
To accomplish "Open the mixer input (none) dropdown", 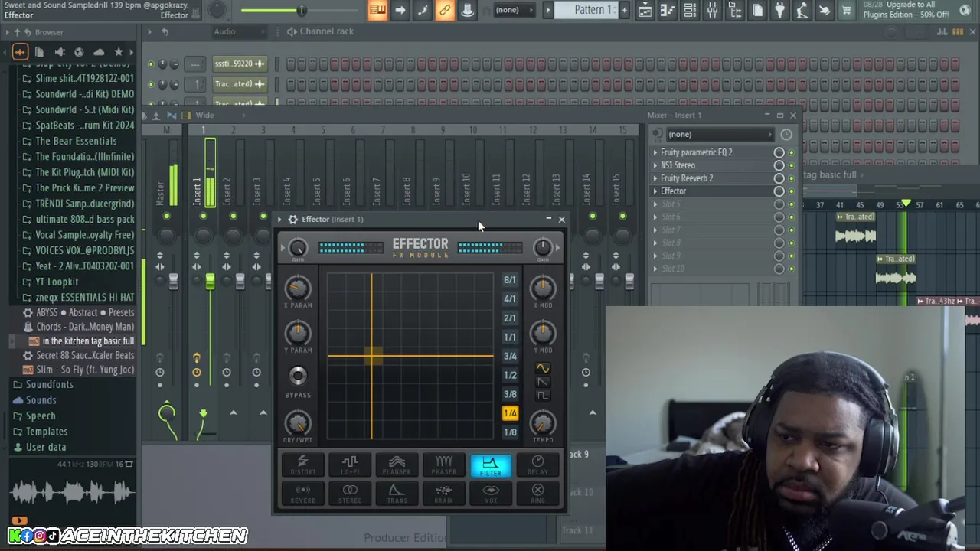I will [720, 135].
